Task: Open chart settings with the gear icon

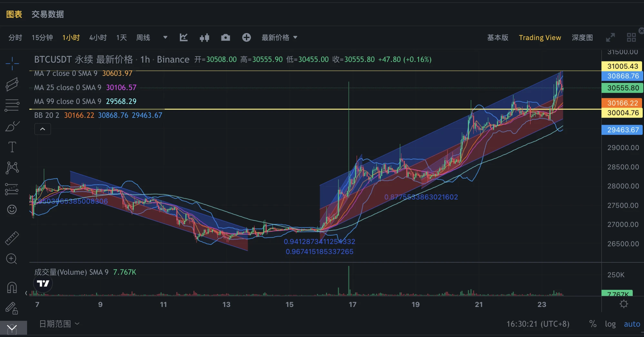Action: click(624, 304)
